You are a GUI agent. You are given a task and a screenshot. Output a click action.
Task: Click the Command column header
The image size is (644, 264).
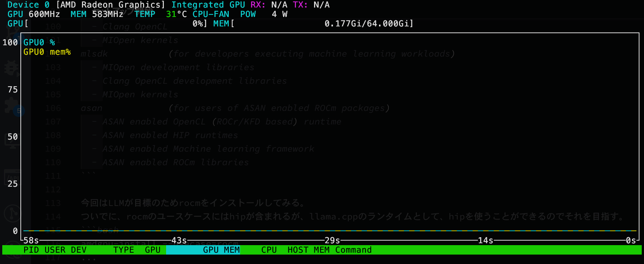(x=353, y=250)
